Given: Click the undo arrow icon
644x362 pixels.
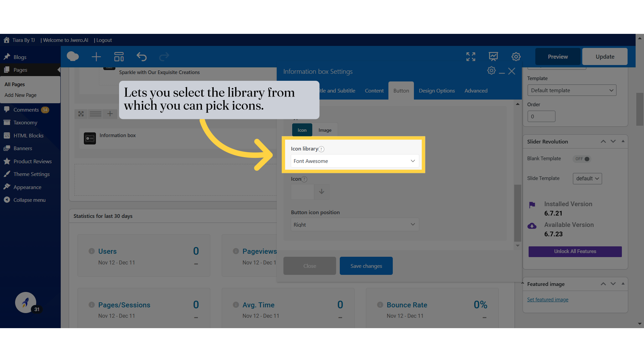Looking at the screenshot, I should click(142, 57).
